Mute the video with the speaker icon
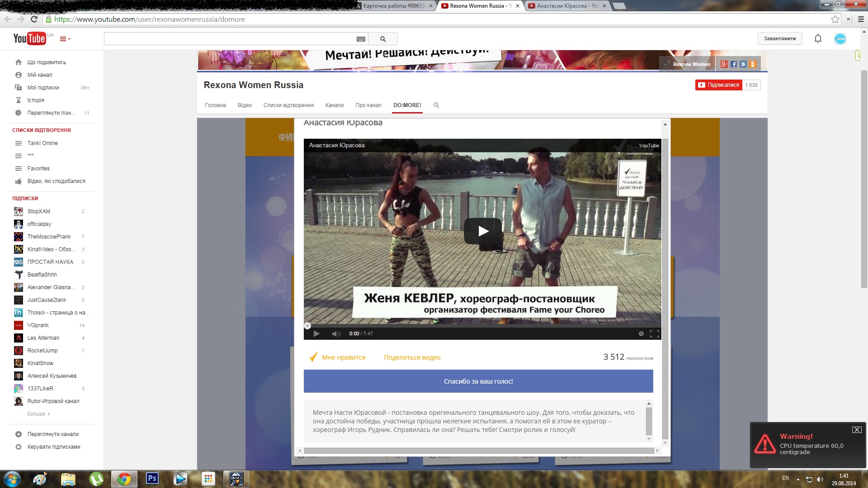 [336, 334]
